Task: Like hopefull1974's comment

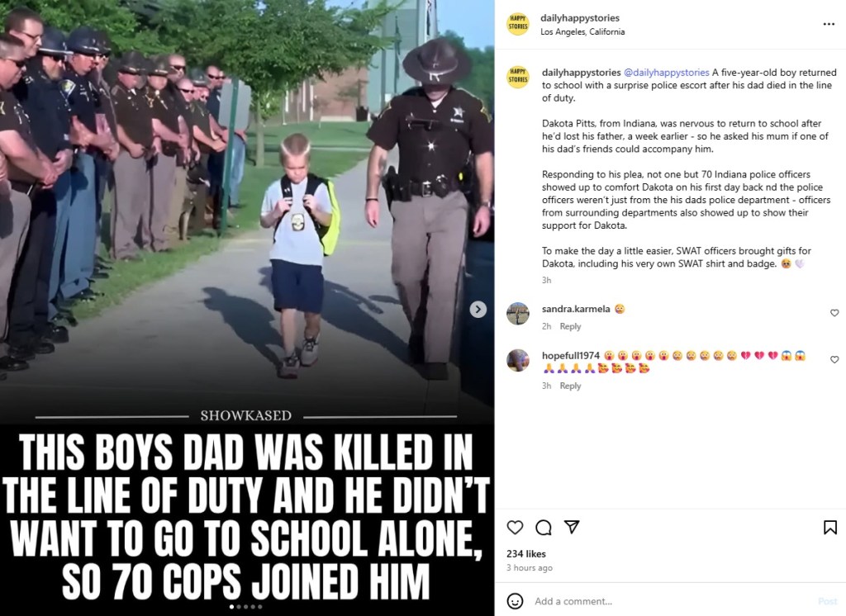Action: [x=834, y=359]
